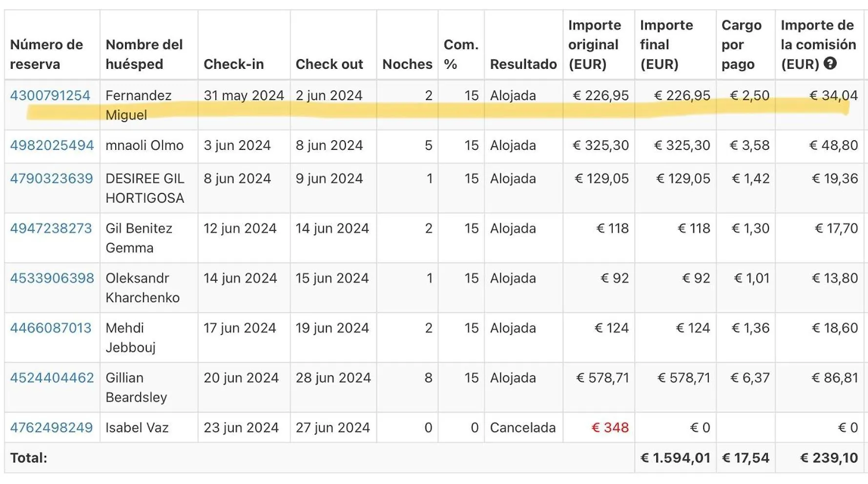Select the total commission € 239,10
The height and width of the screenshot is (484, 868).
[x=828, y=458]
